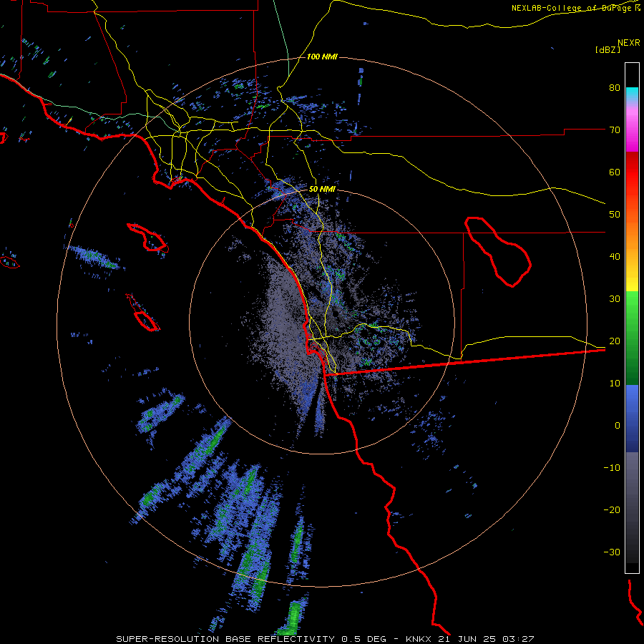Image resolution: width=644 pixels, height=644 pixels.
Task: Select the -30 value on the dBZ scale
Action: click(x=612, y=552)
